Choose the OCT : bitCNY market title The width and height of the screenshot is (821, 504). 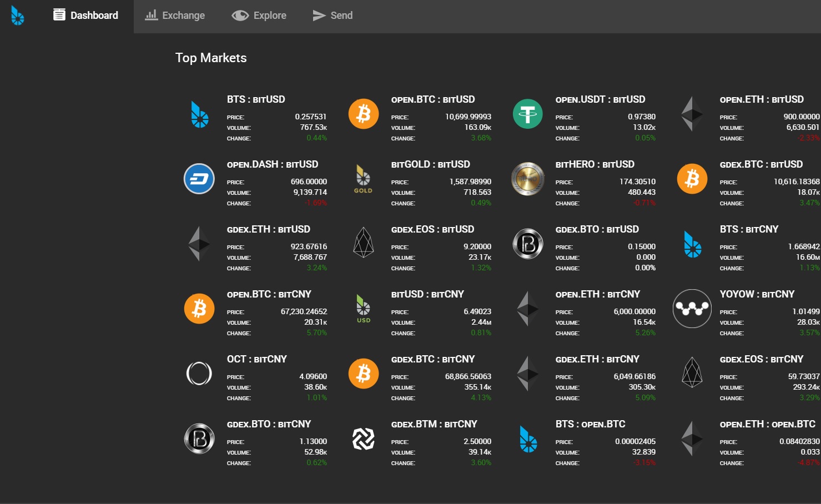[x=257, y=359]
